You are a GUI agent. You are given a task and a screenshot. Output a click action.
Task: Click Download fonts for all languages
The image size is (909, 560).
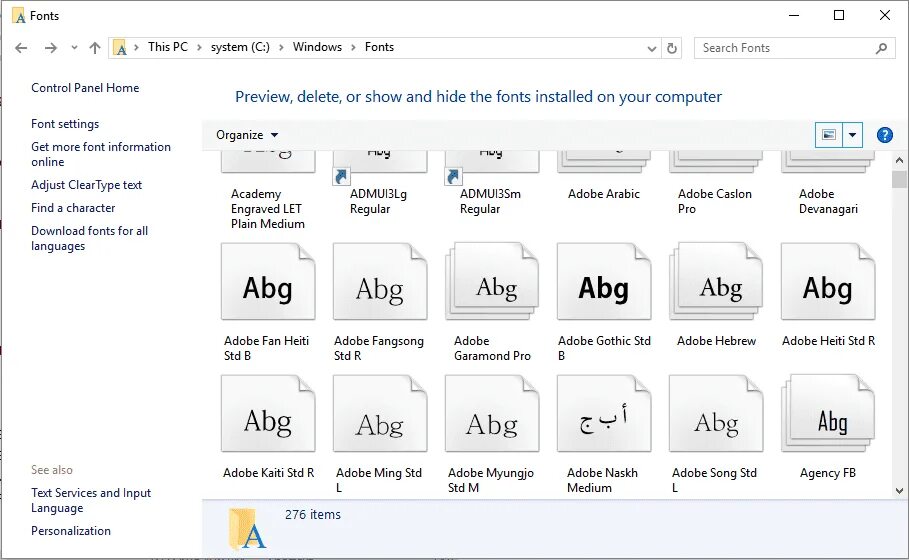pos(89,238)
